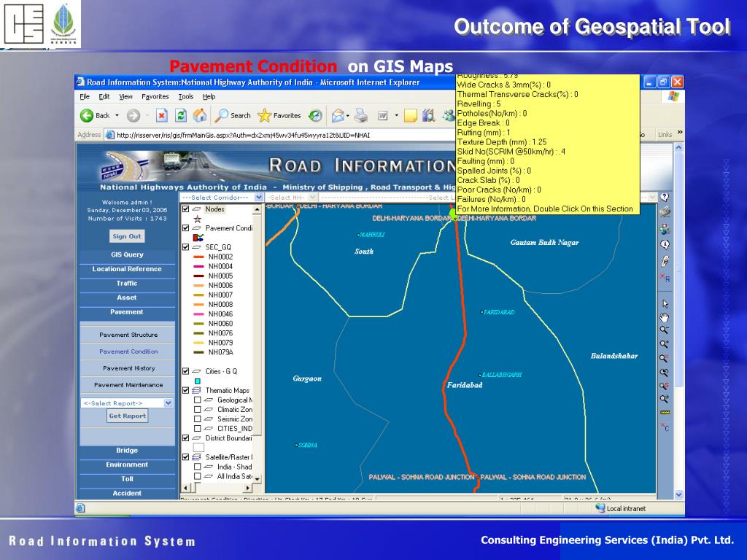
Task: Open the Select Corridor dropdown
Action: 259,197
